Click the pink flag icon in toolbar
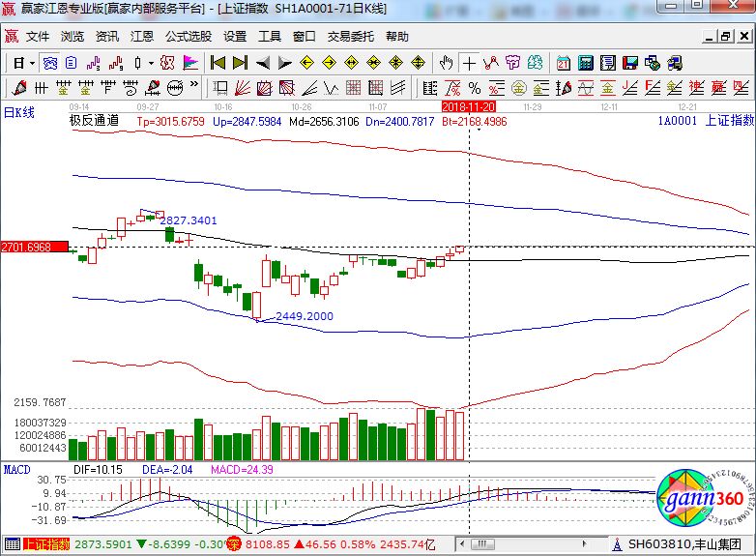 click(190, 63)
